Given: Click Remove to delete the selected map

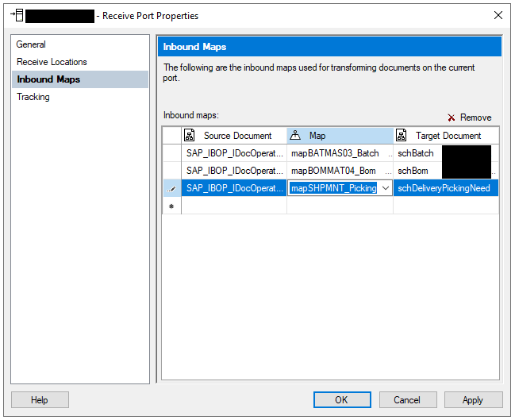Looking at the screenshot, I should tap(470, 118).
